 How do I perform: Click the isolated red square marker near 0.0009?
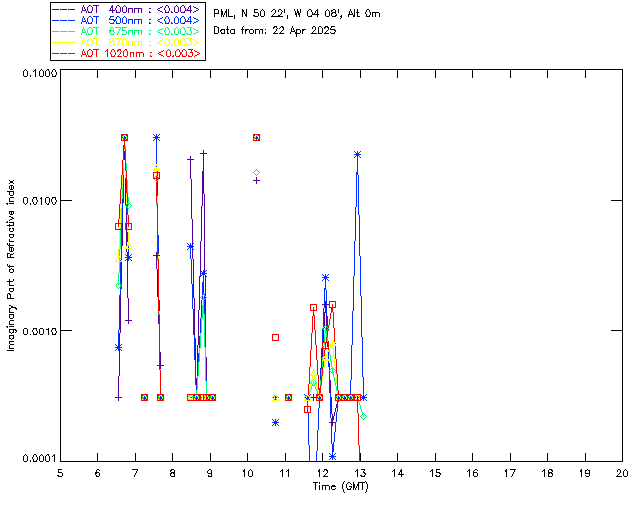tap(276, 337)
